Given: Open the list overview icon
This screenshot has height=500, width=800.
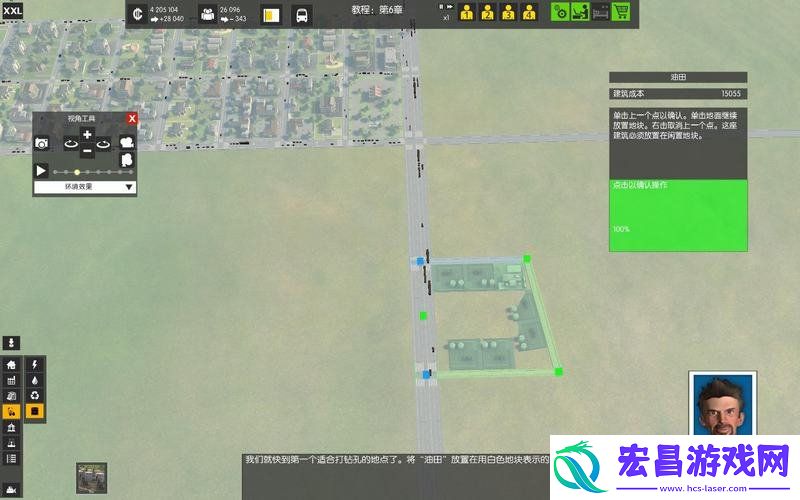Looking at the screenshot, I should coord(11,459).
